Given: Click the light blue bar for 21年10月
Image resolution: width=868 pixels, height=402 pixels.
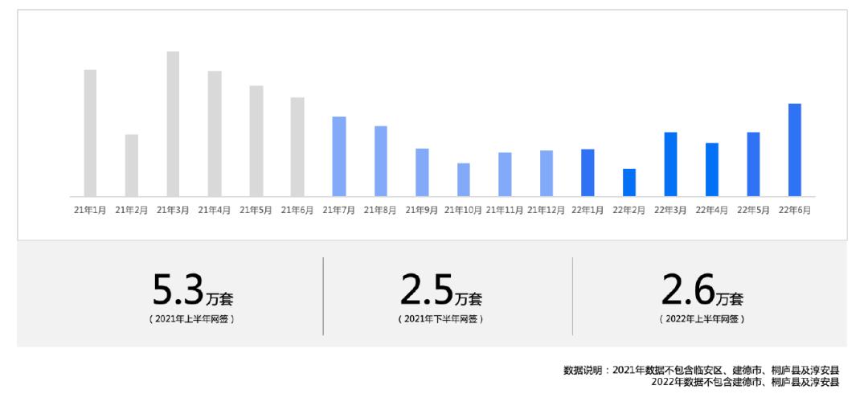Looking at the screenshot, I should point(464,179).
